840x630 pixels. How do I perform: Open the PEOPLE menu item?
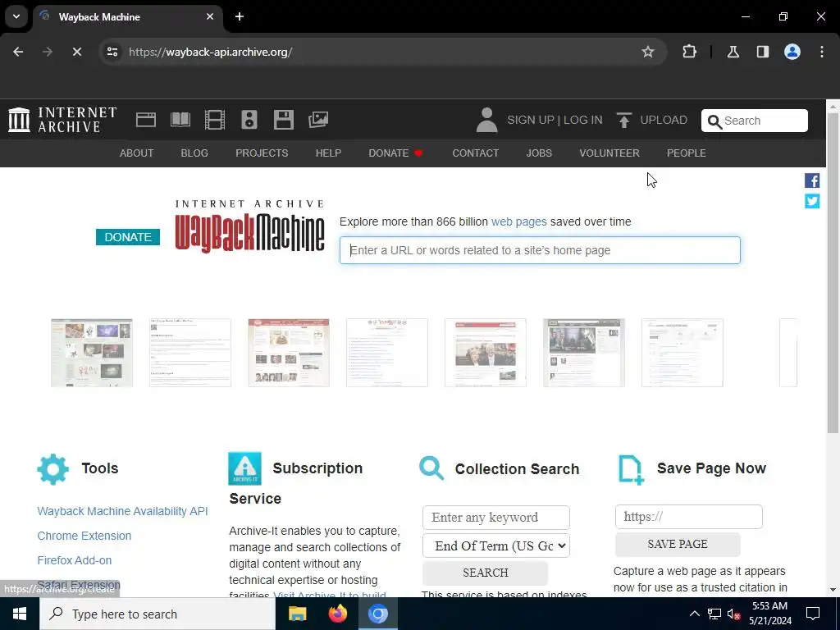(687, 153)
